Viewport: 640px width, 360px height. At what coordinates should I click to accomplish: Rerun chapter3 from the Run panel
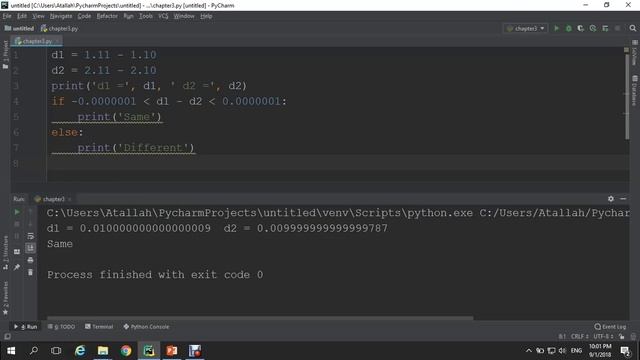pos(17,212)
